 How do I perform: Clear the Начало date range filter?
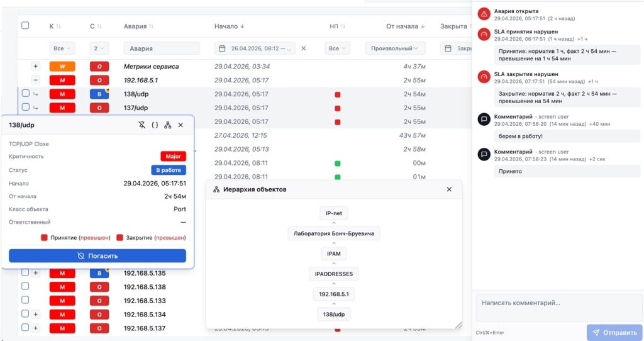pyautogui.click(x=304, y=48)
